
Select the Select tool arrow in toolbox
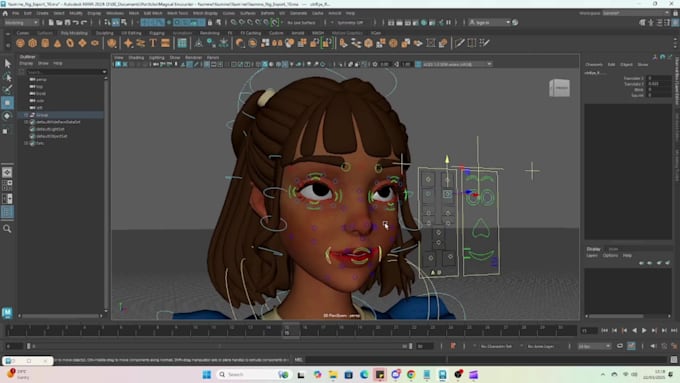[7, 63]
